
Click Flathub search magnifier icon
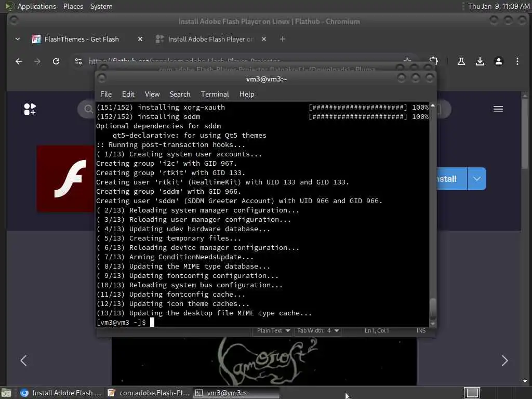pos(88,109)
